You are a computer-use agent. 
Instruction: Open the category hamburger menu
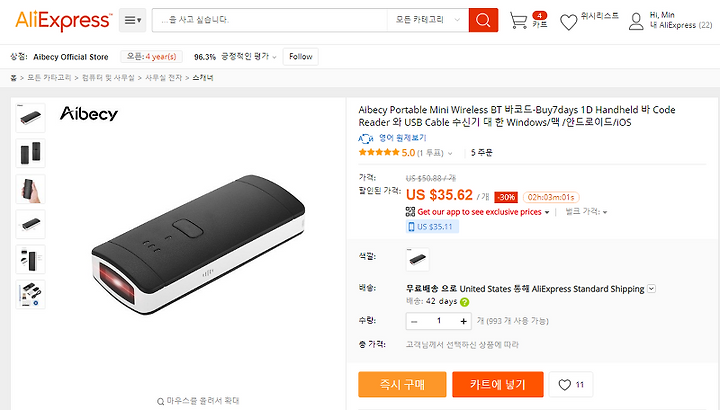pos(133,20)
